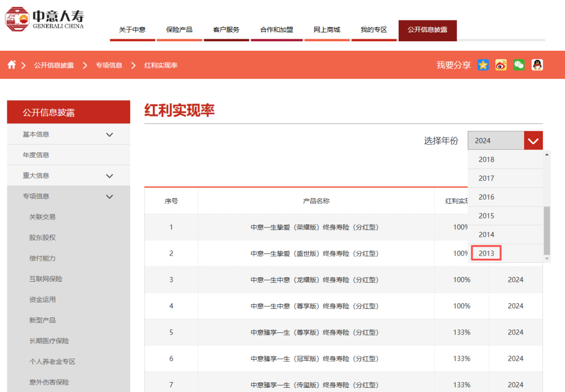Click the year list scrollbar down arrow
Screen dimensions: 565x392
(547, 259)
